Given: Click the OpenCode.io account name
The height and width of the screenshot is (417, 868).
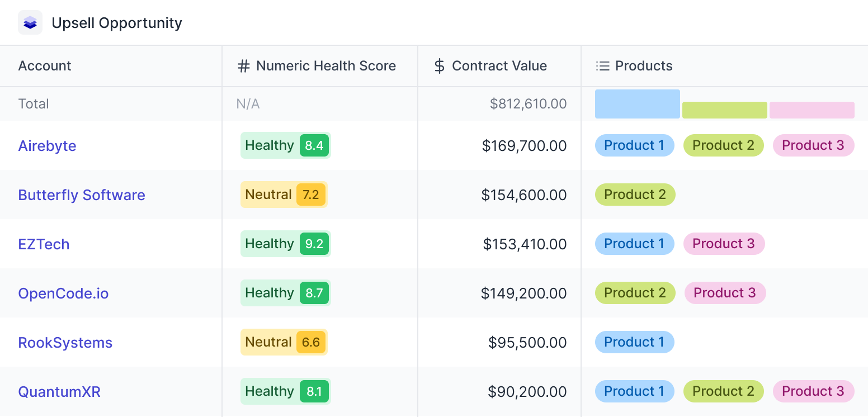Looking at the screenshot, I should 64,293.
